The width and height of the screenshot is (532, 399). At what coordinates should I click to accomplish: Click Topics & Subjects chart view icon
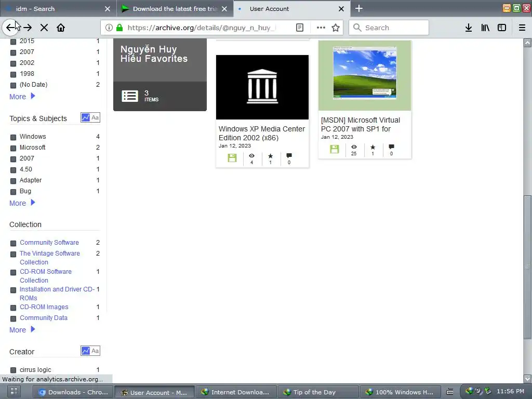pos(86,118)
